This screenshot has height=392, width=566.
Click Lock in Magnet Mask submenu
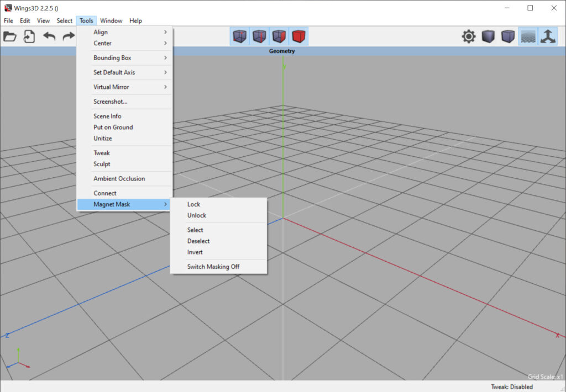tap(218, 204)
